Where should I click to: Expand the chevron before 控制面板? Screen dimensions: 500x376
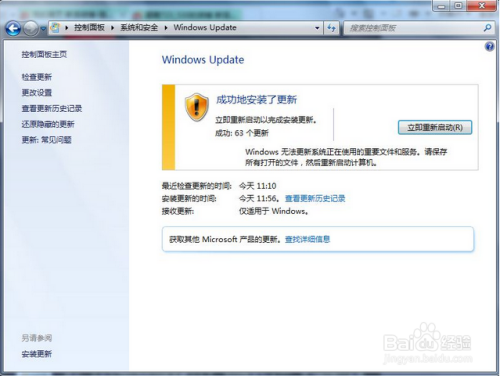pyautogui.click(x=67, y=28)
